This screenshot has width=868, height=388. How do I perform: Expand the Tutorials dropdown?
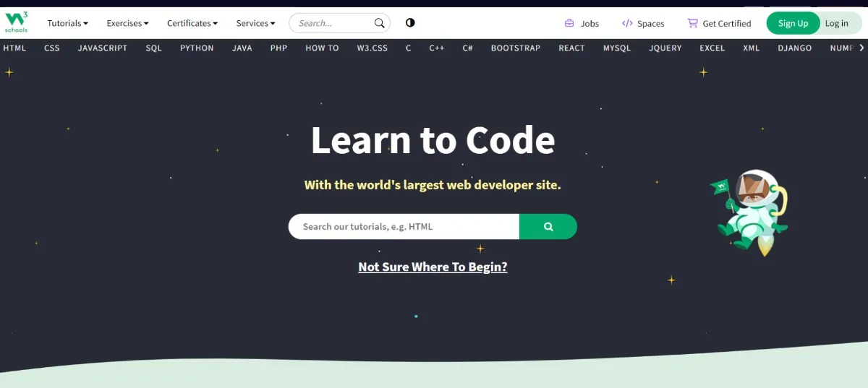point(67,23)
